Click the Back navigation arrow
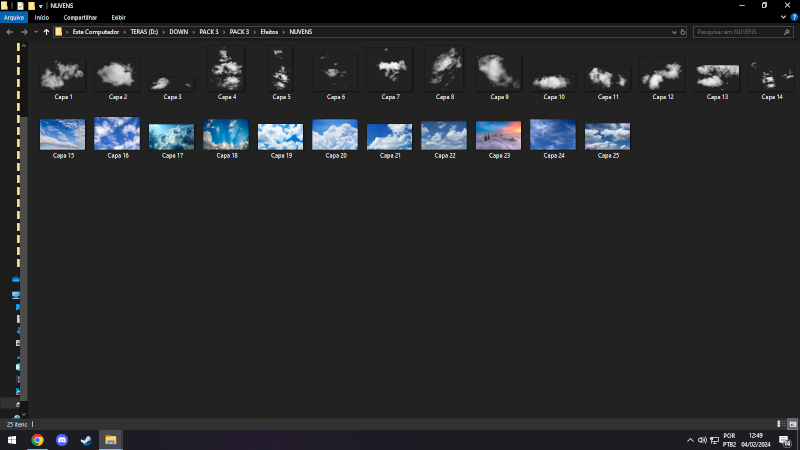 (x=9, y=32)
